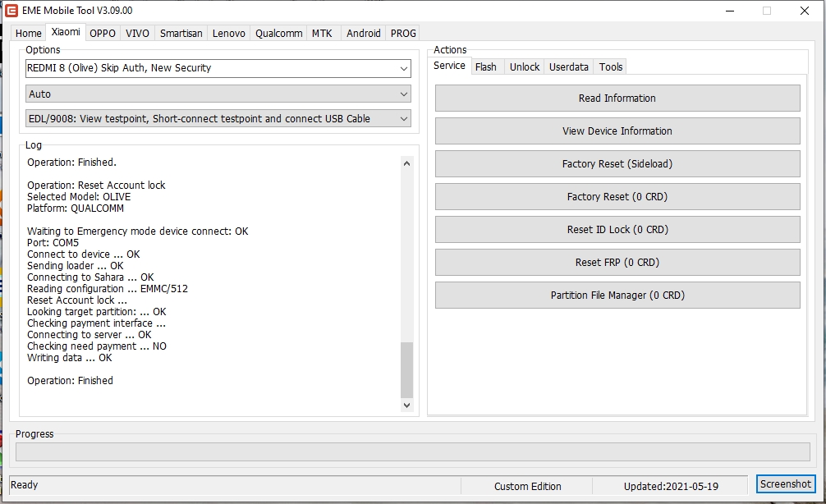Open the Lenovo tab

[x=228, y=33]
